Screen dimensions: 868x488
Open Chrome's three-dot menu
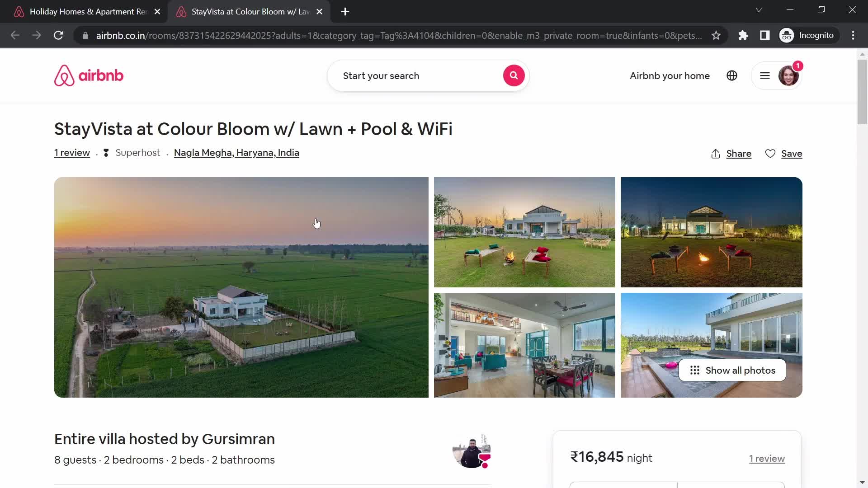[854, 35]
